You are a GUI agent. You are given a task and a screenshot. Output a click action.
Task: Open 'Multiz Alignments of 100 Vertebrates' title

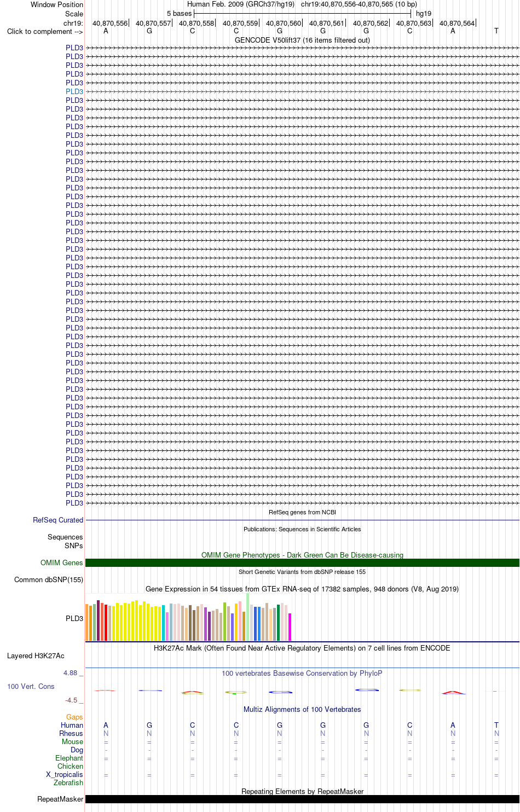pos(302,709)
